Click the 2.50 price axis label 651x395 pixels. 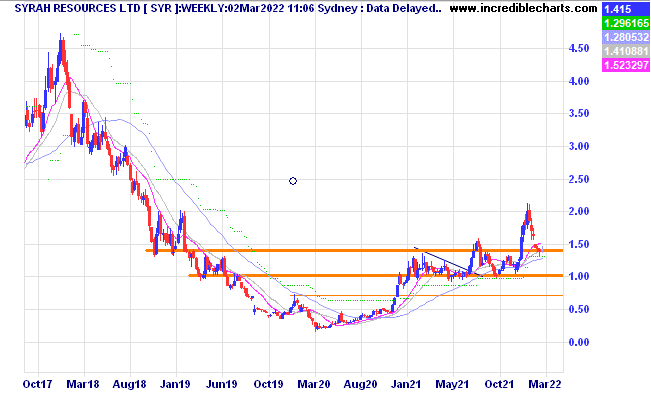tap(579, 179)
